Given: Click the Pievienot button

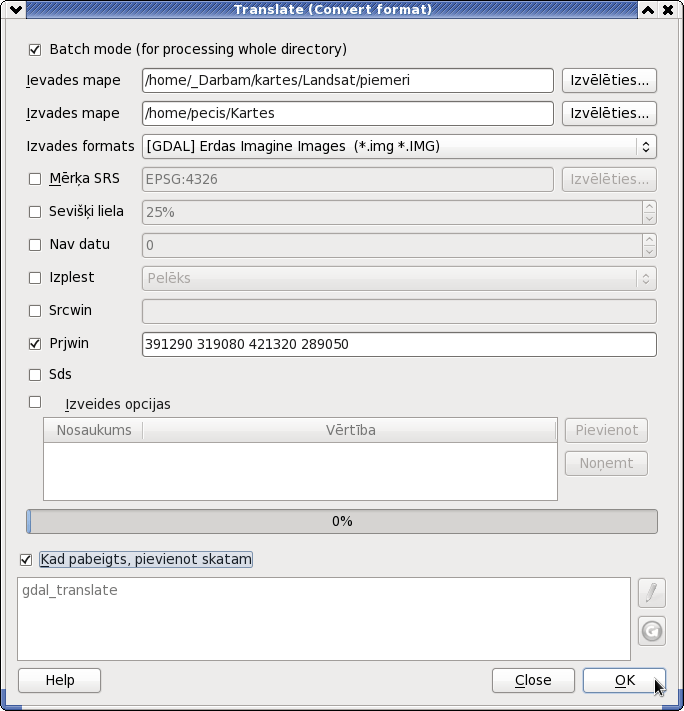Looking at the screenshot, I should click(606, 430).
